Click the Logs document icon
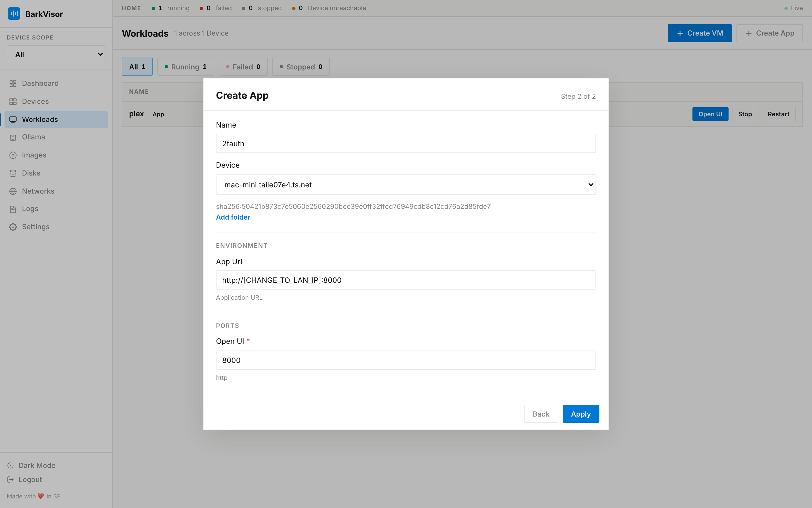The width and height of the screenshot is (812, 508). 13,209
